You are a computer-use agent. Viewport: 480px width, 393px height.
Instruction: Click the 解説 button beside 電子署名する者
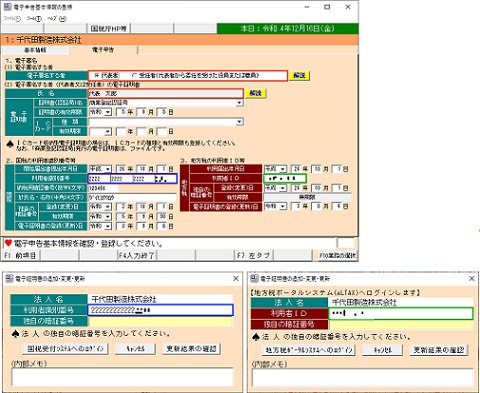[299, 75]
